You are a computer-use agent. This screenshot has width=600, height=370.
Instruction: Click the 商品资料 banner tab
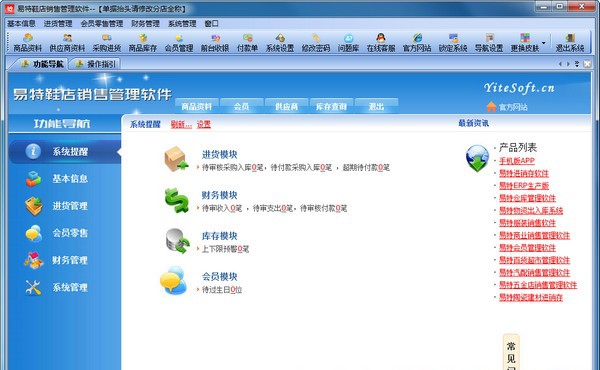[x=196, y=106]
